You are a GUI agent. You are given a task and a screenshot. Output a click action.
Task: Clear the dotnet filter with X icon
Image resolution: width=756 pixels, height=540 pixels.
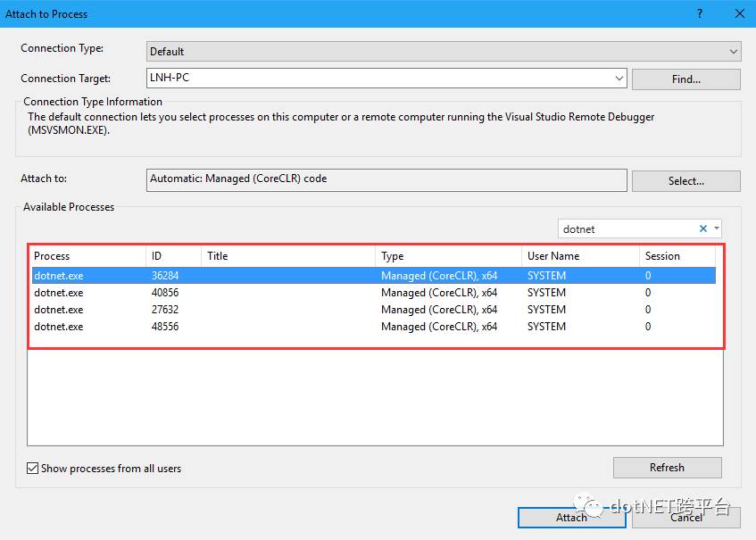703,228
